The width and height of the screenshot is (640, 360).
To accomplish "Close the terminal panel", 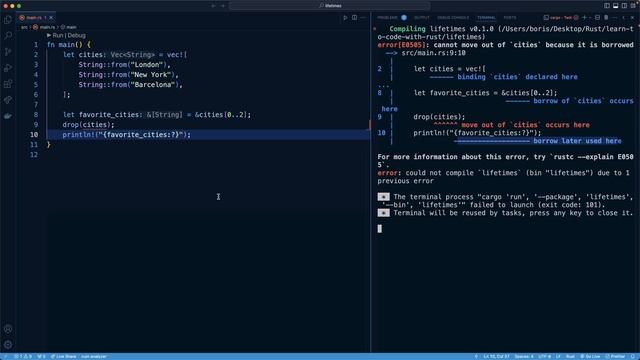I will coord(632,18).
